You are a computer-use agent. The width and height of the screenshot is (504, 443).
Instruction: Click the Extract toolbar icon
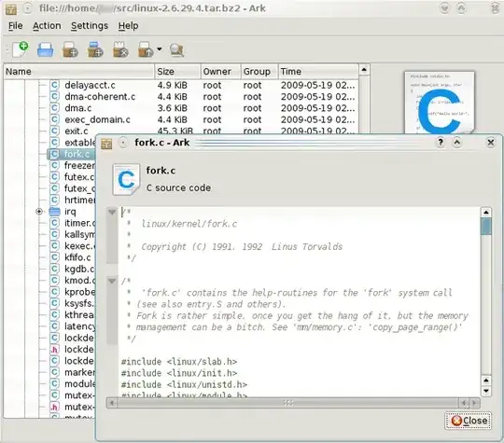click(x=146, y=49)
